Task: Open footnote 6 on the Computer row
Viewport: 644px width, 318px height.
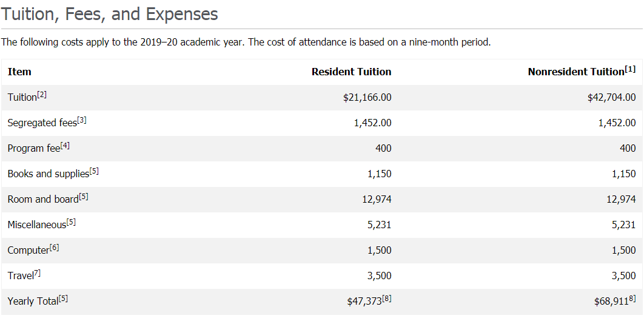Action: tap(54, 248)
